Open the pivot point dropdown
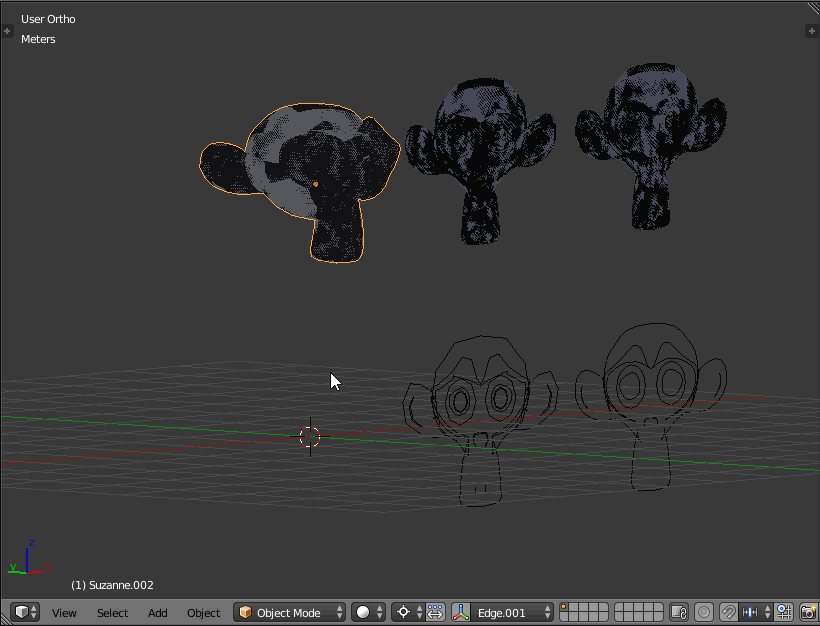 pos(407,612)
